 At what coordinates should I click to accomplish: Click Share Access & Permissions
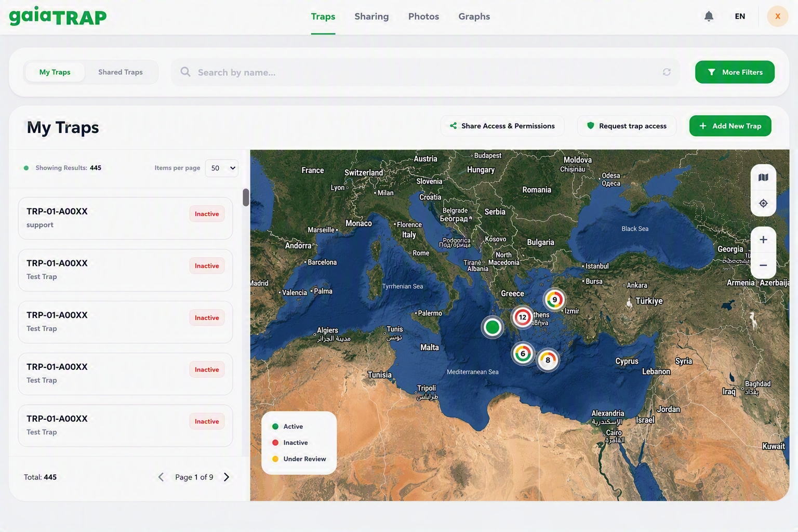[502, 126]
